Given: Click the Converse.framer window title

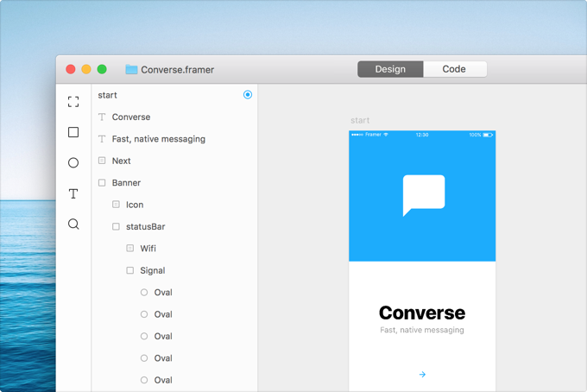Looking at the screenshot, I should (x=178, y=70).
